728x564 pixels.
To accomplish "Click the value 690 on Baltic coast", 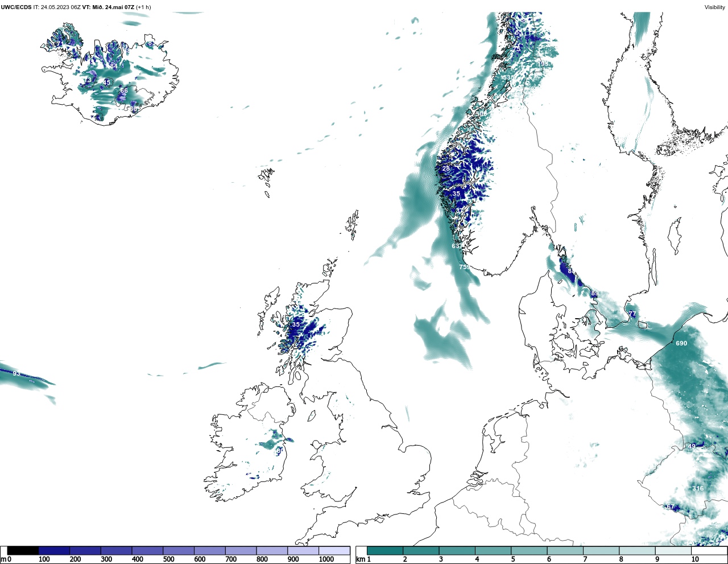I will tap(681, 343).
